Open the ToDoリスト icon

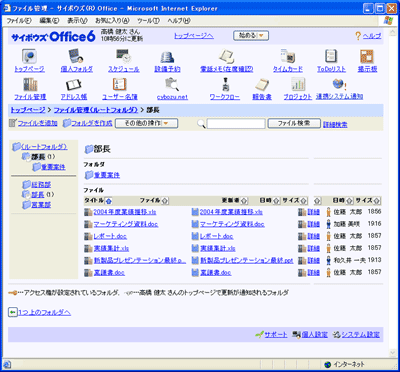click(331, 56)
